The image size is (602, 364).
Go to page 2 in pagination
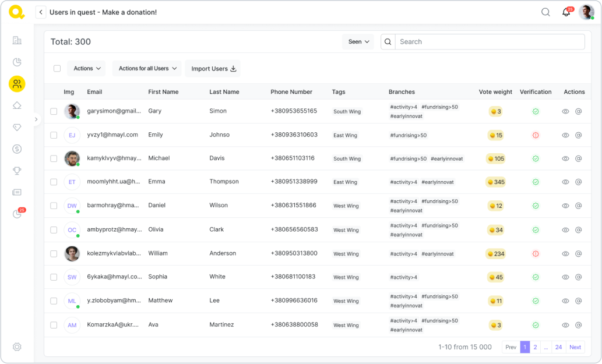(x=535, y=347)
